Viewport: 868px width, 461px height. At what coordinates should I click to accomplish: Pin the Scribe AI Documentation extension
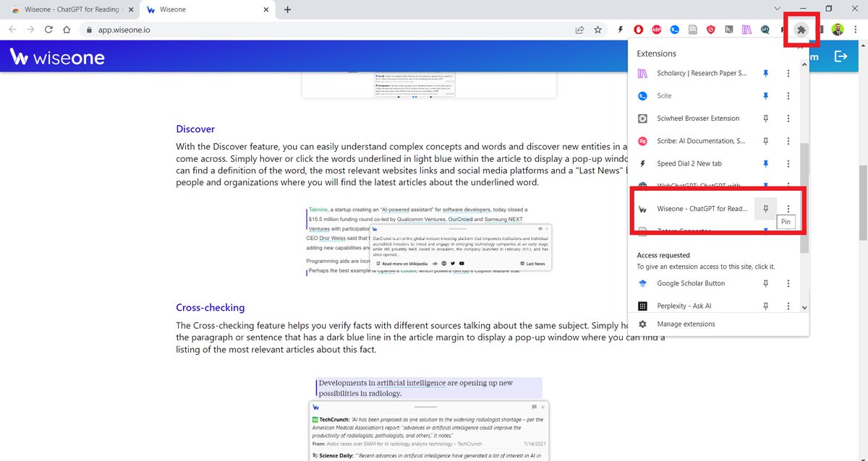point(765,141)
